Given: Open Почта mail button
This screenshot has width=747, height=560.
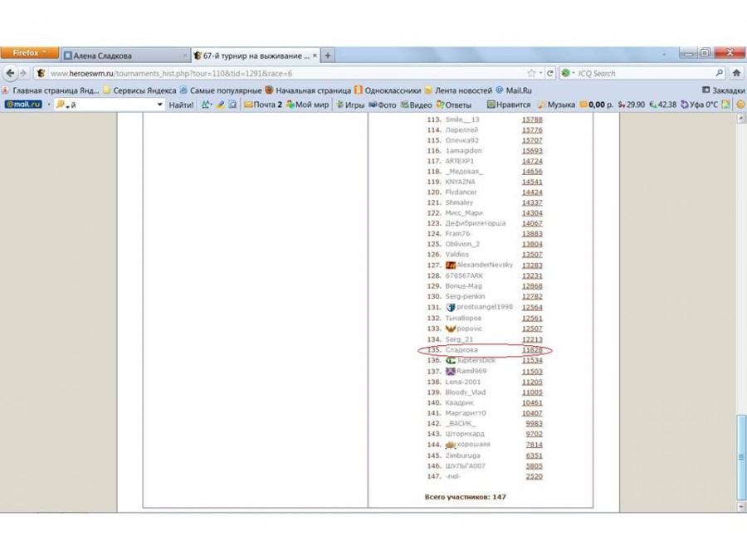Looking at the screenshot, I should click(x=263, y=105).
